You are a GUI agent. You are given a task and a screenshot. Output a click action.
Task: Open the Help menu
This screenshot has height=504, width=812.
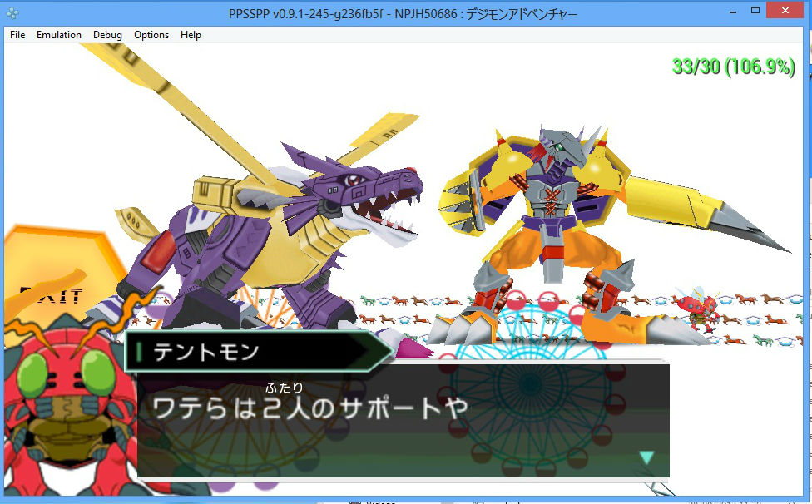(x=191, y=35)
